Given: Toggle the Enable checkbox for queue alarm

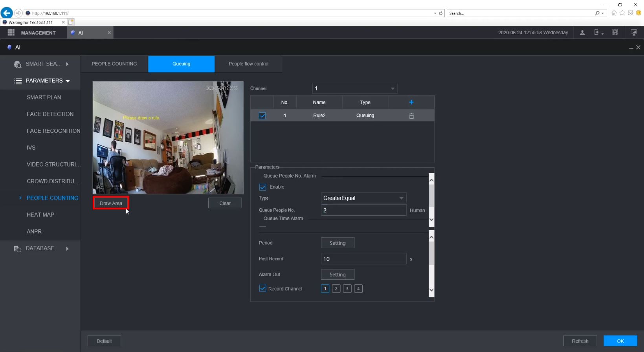Looking at the screenshot, I should pos(263,187).
